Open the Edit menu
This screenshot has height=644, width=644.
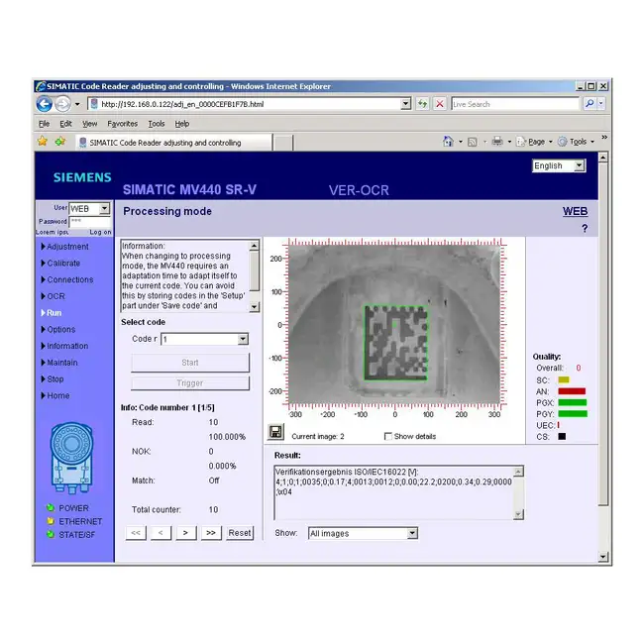[x=65, y=124]
